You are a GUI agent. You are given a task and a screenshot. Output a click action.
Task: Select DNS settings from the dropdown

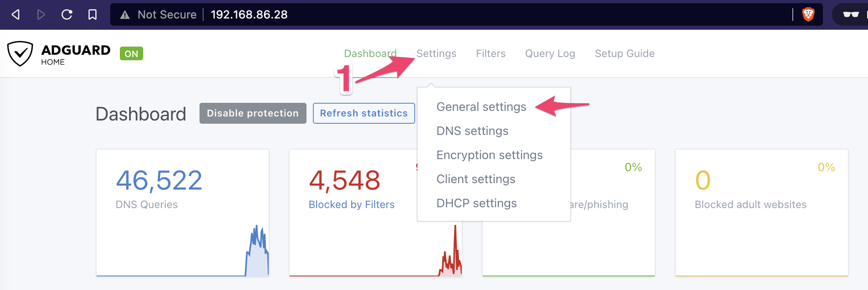pyautogui.click(x=473, y=131)
